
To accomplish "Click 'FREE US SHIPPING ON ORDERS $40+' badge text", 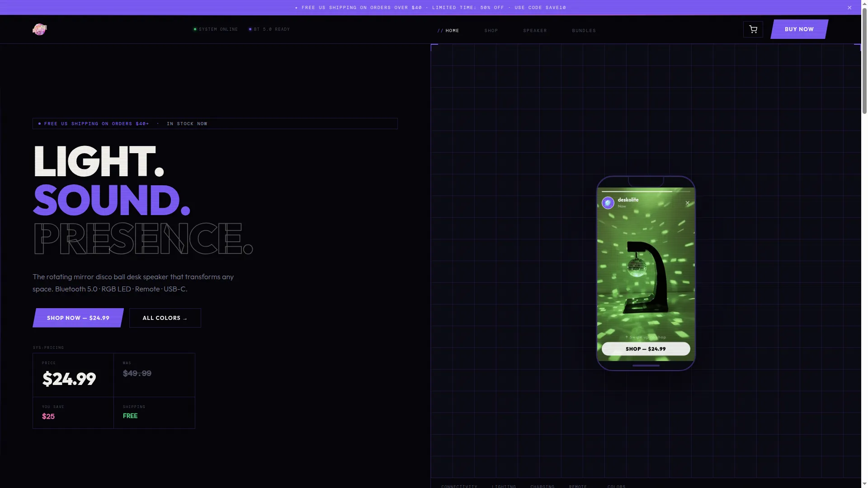I will point(97,124).
